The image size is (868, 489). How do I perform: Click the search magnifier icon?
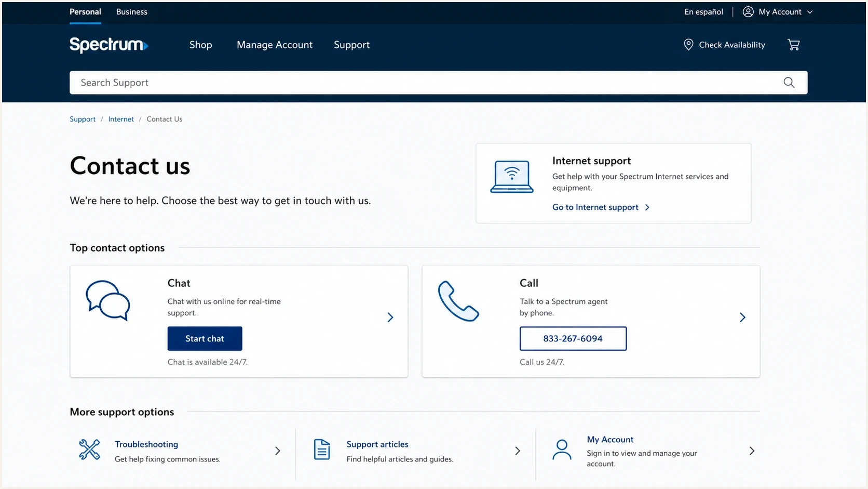[x=789, y=83]
